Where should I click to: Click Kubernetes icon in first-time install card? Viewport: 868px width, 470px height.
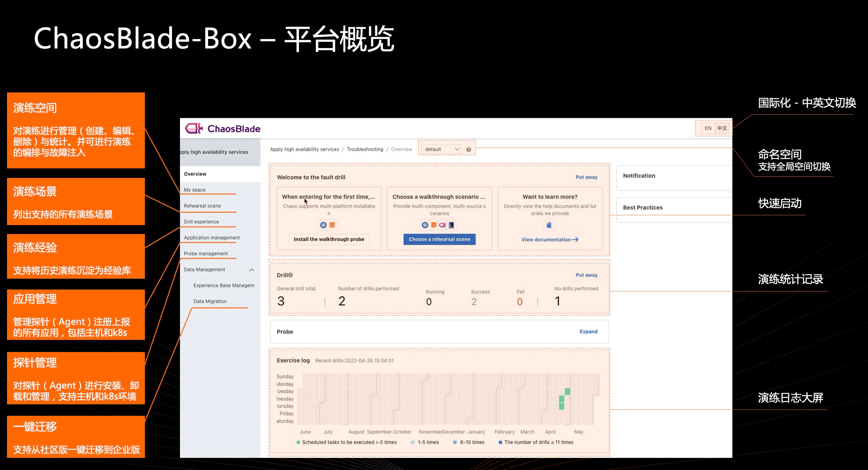323,225
